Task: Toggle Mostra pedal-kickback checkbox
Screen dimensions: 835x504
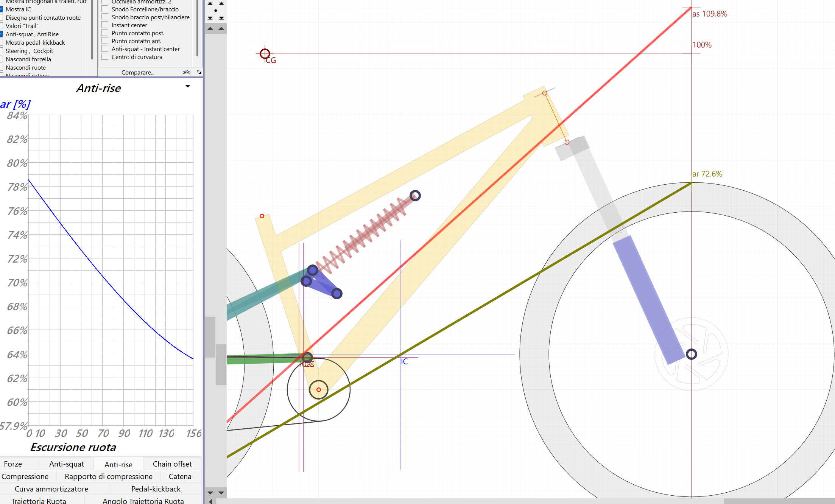Action: click(2, 42)
